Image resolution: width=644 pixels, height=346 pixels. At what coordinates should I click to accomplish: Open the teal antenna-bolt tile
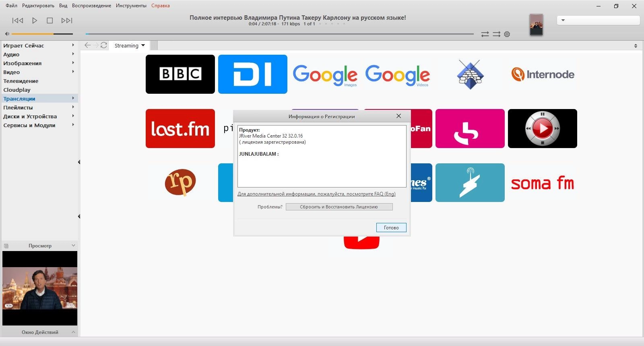[x=470, y=183]
